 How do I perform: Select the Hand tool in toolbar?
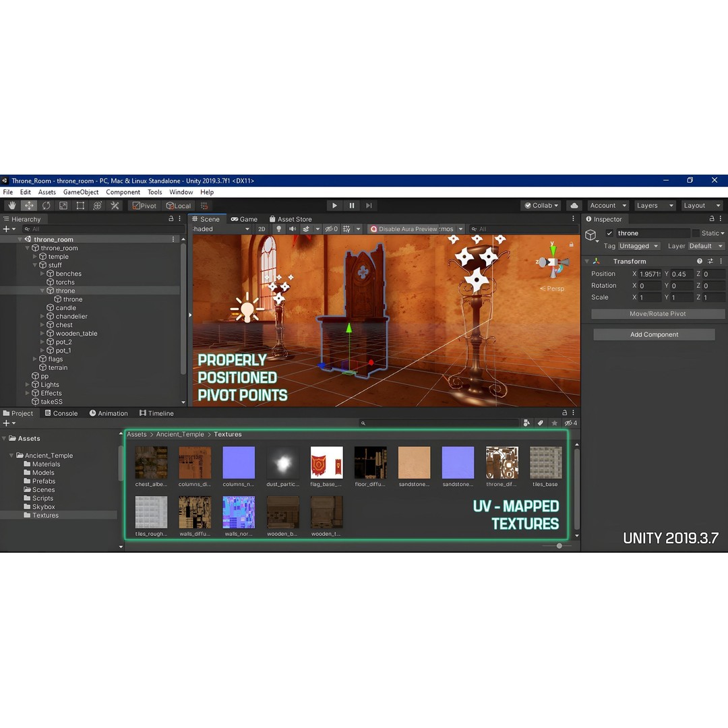12,206
